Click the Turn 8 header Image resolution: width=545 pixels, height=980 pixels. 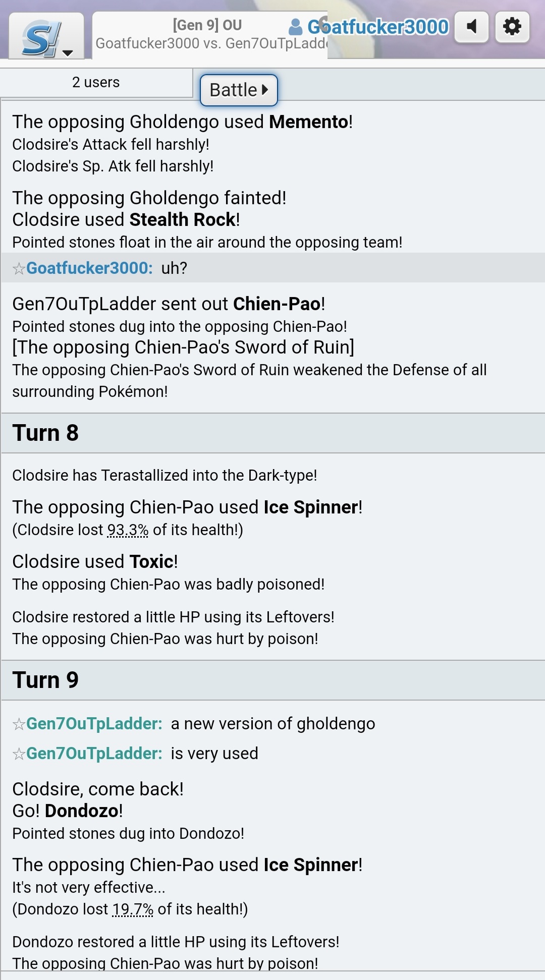click(45, 433)
